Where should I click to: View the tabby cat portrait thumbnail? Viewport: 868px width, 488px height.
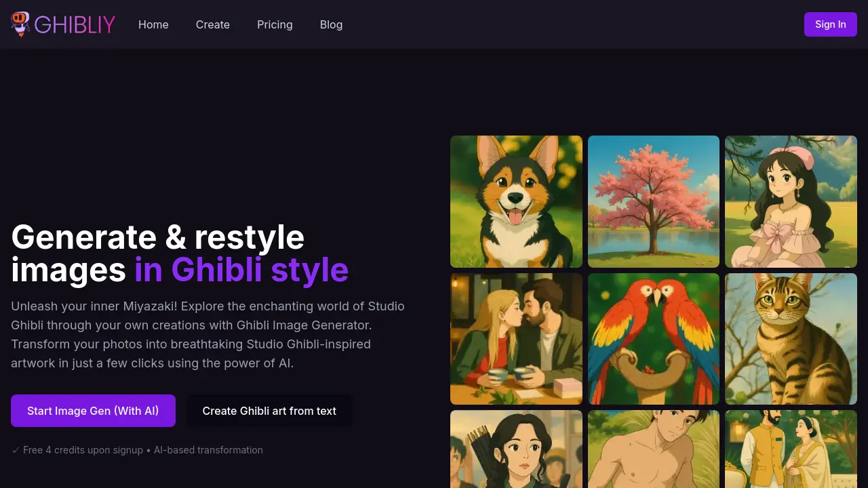coord(791,339)
